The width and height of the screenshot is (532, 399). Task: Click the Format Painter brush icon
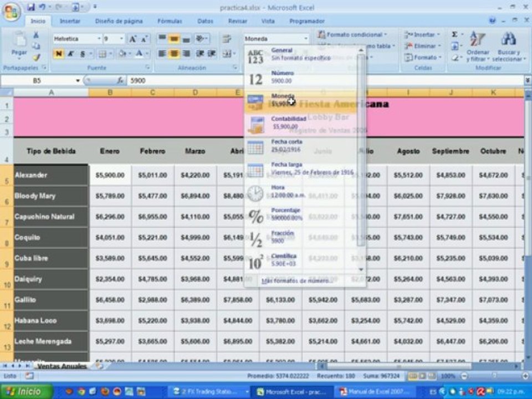click(x=36, y=57)
